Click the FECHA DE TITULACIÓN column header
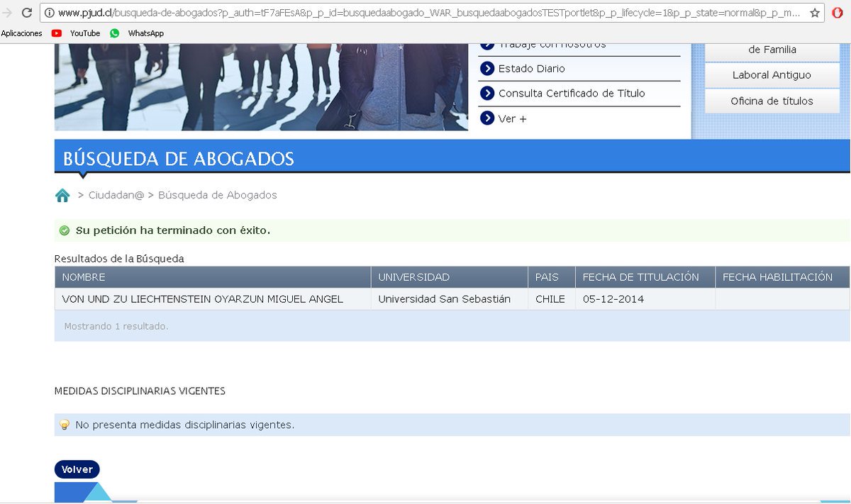The width and height of the screenshot is (851, 504). (x=645, y=277)
